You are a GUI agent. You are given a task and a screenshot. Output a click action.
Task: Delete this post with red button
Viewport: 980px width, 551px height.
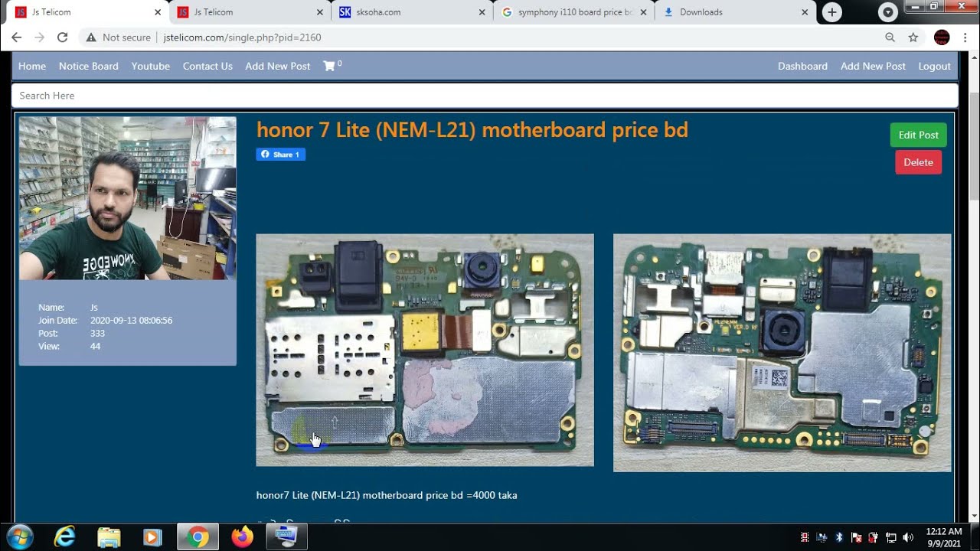(918, 162)
